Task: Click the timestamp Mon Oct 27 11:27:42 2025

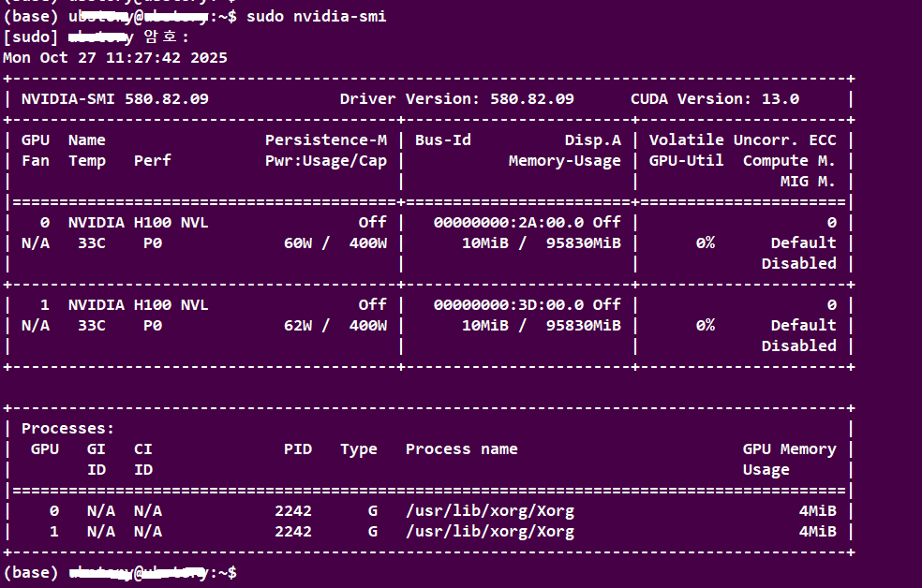Action: pos(114,58)
